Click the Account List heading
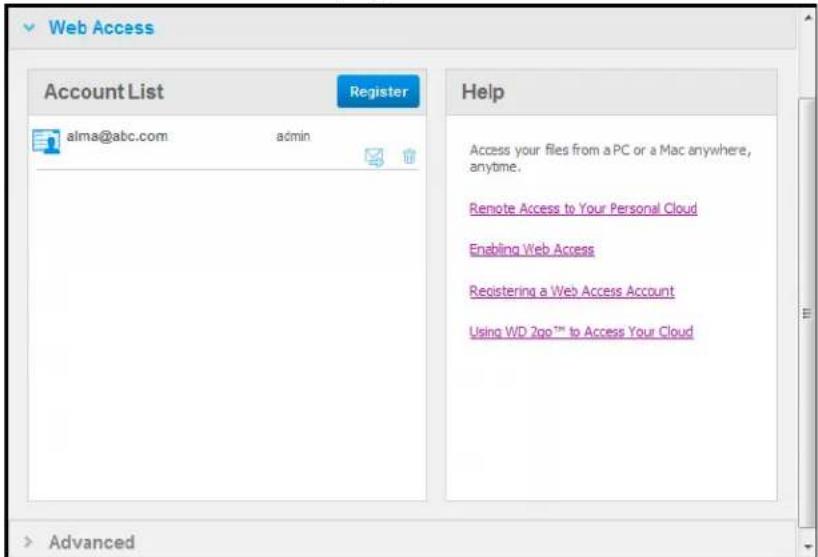 click(x=104, y=92)
